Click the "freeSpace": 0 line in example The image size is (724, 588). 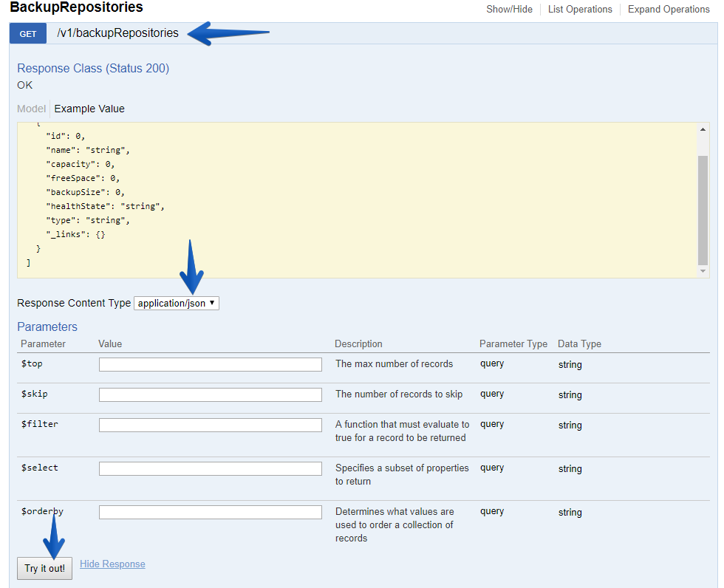click(x=83, y=178)
